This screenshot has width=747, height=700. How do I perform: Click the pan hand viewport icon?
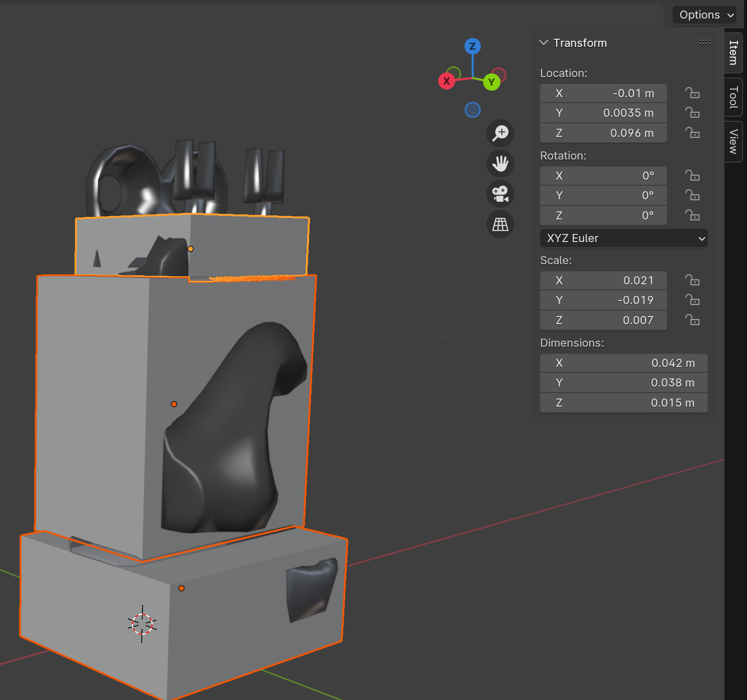[x=500, y=164]
